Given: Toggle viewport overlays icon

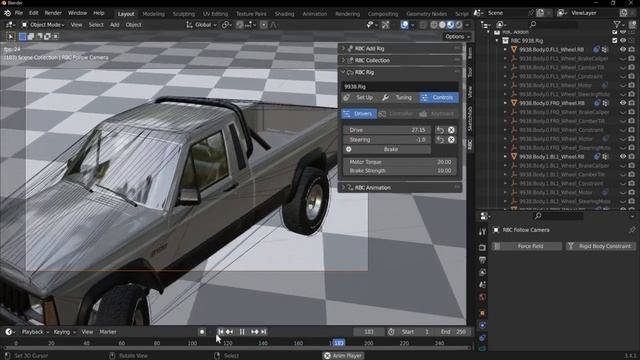Looking at the screenshot, I should (404, 25).
